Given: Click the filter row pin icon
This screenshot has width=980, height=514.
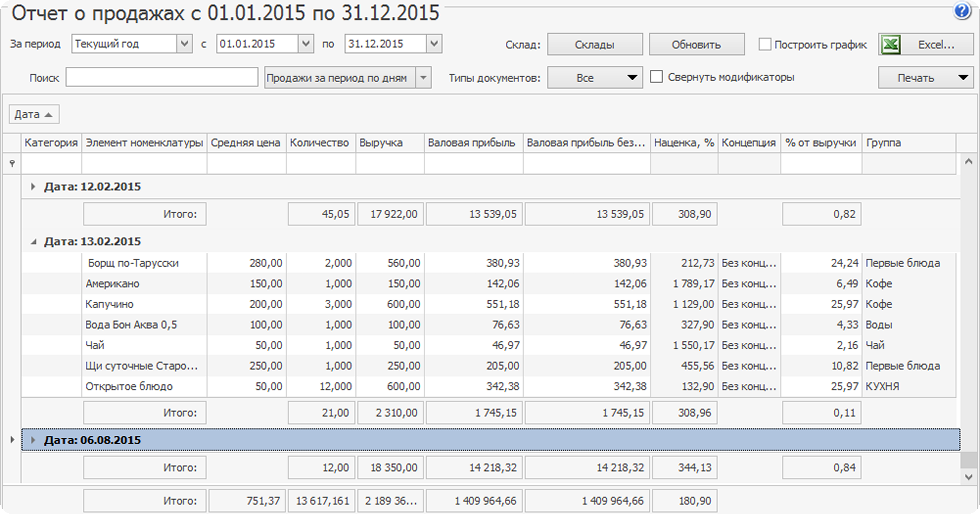Looking at the screenshot, I should point(12,164).
